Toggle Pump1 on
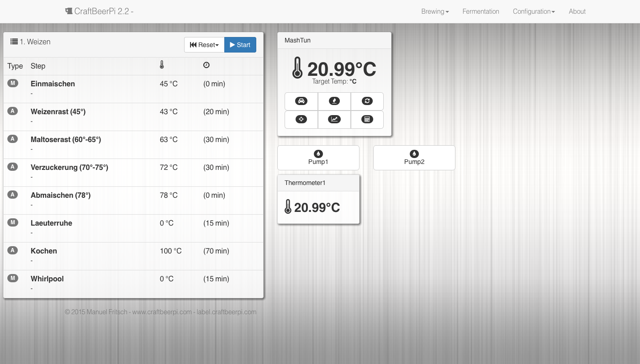Image resolution: width=640 pixels, height=364 pixels. [318, 158]
